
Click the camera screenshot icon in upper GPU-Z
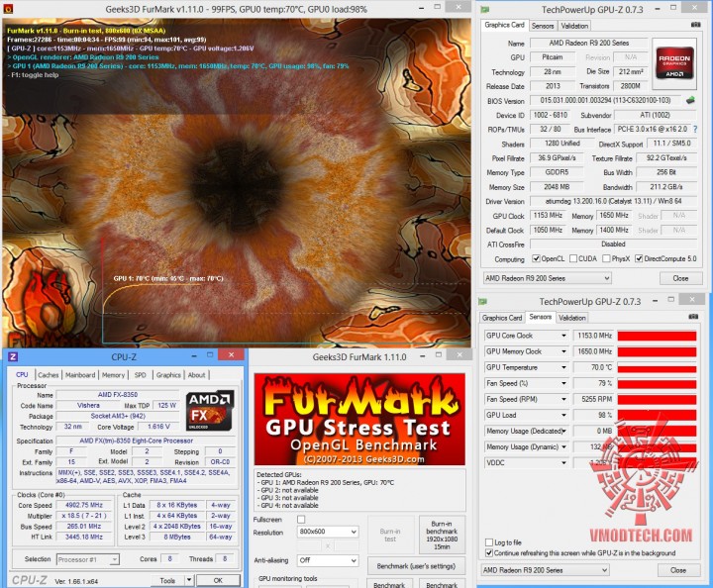pyautogui.click(x=695, y=25)
